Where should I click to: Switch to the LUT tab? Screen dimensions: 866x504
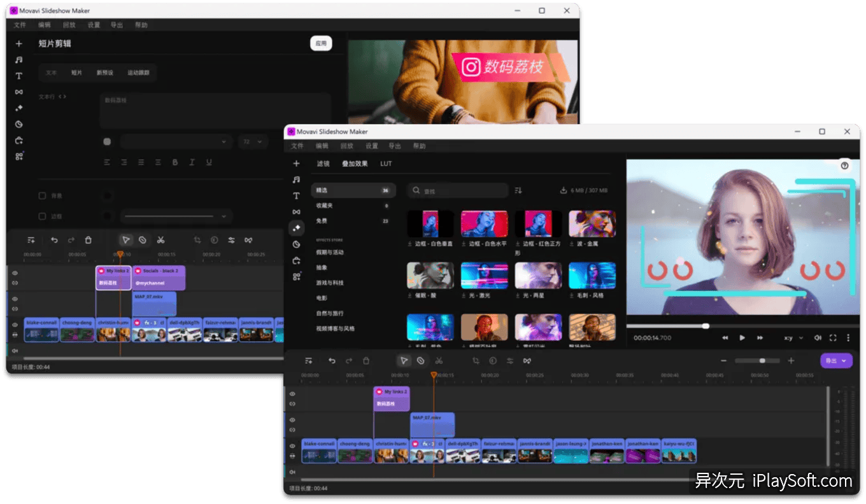(x=386, y=164)
